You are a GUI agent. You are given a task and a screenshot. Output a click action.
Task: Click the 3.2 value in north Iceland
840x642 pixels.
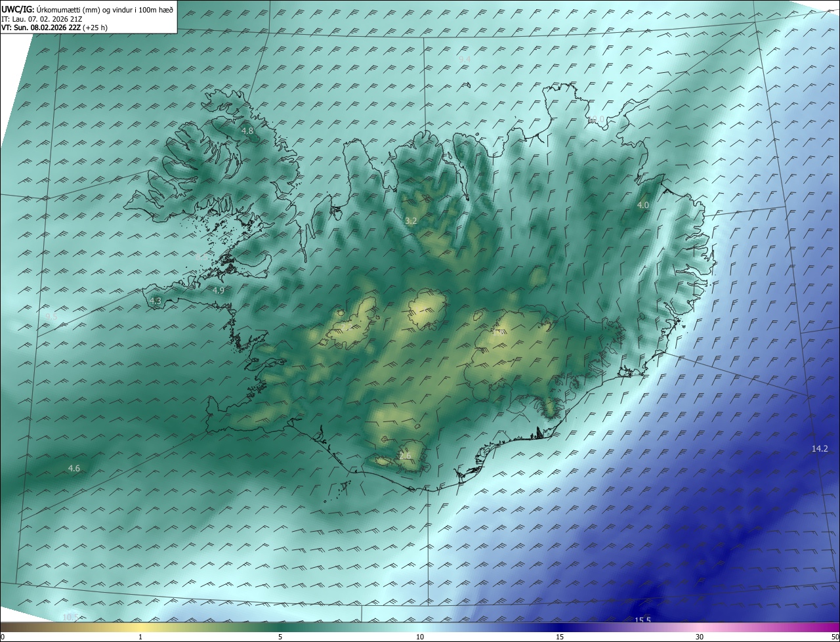point(411,221)
